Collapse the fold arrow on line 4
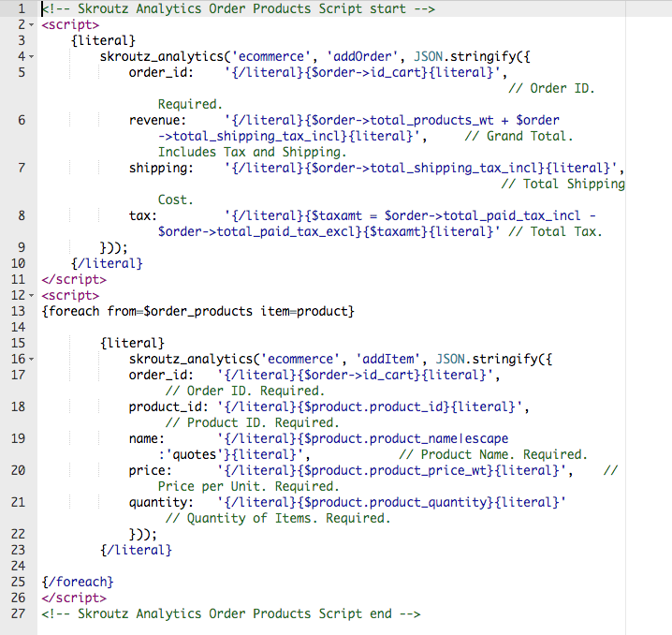Screen dimensions: 672x635 31,57
